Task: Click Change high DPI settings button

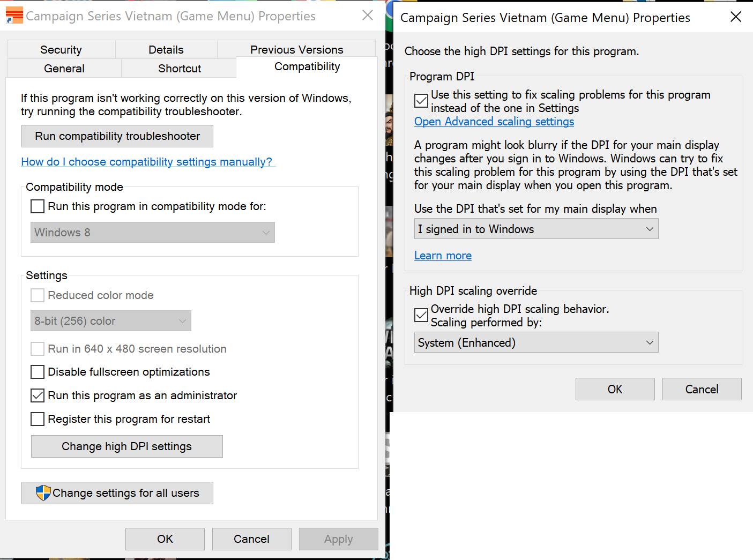Action: coord(127,446)
